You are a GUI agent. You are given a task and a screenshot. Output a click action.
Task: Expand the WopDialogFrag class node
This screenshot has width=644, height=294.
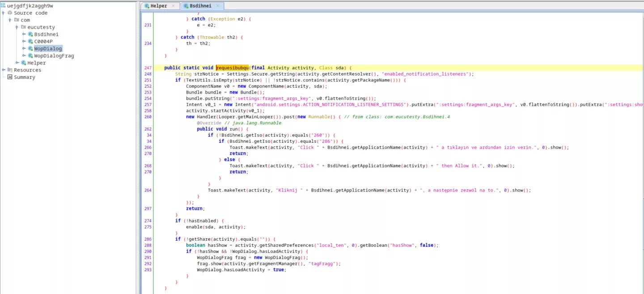point(24,56)
